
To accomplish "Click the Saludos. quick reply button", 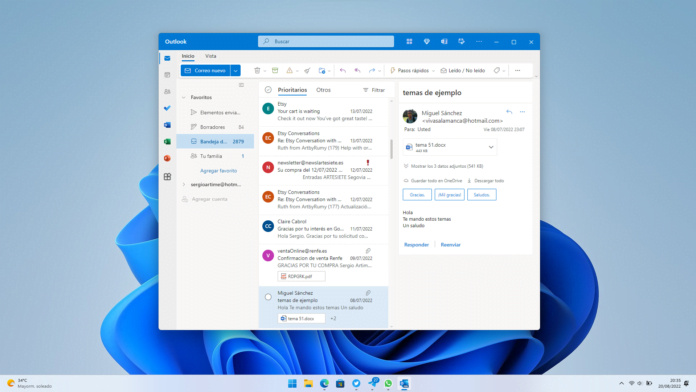I will click(x=482, y=195).
